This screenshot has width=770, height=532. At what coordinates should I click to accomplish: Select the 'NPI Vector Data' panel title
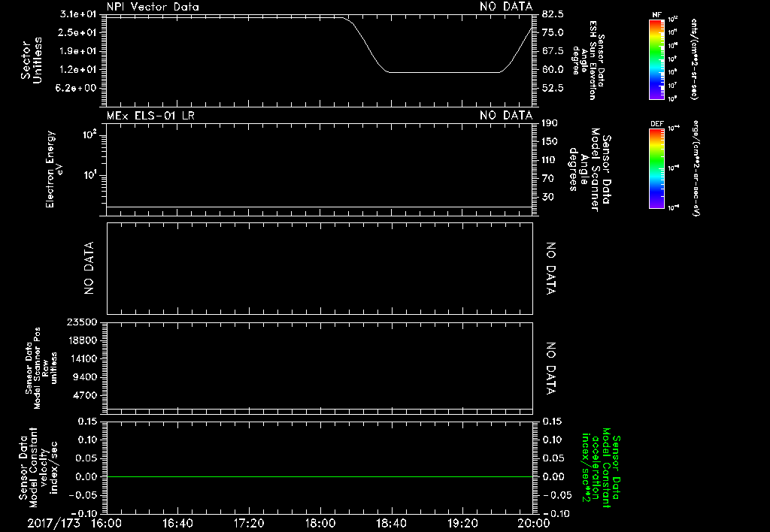153,7
